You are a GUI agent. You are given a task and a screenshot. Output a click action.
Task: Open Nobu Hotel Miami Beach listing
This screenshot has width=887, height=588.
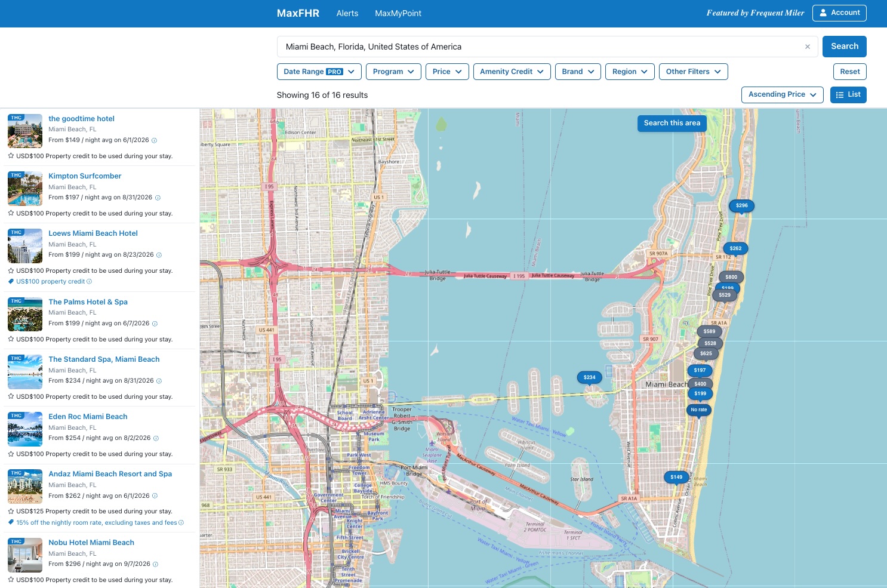(91, 543)
